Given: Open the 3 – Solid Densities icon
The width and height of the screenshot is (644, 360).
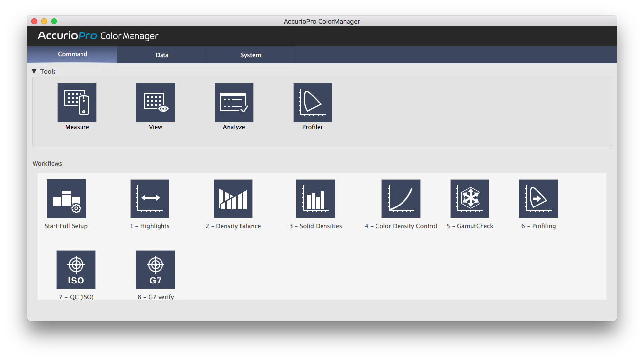Looking at the screenshot, I should pos(316,199).
